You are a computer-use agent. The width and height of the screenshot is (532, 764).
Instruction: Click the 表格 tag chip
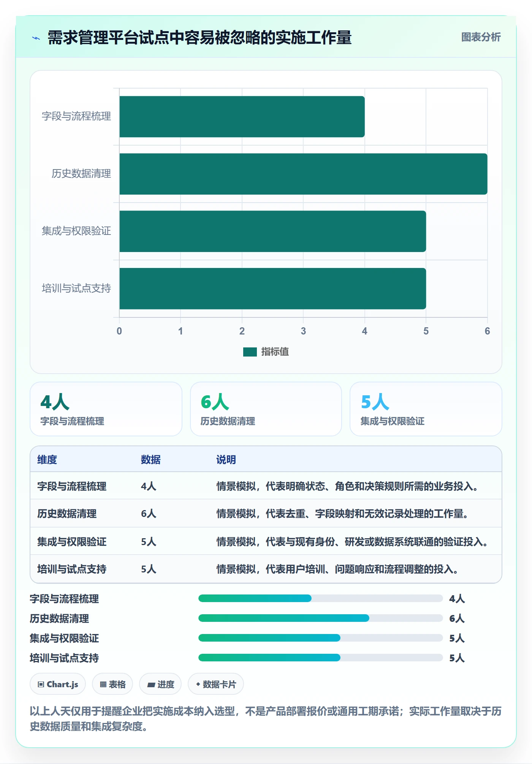112,684
